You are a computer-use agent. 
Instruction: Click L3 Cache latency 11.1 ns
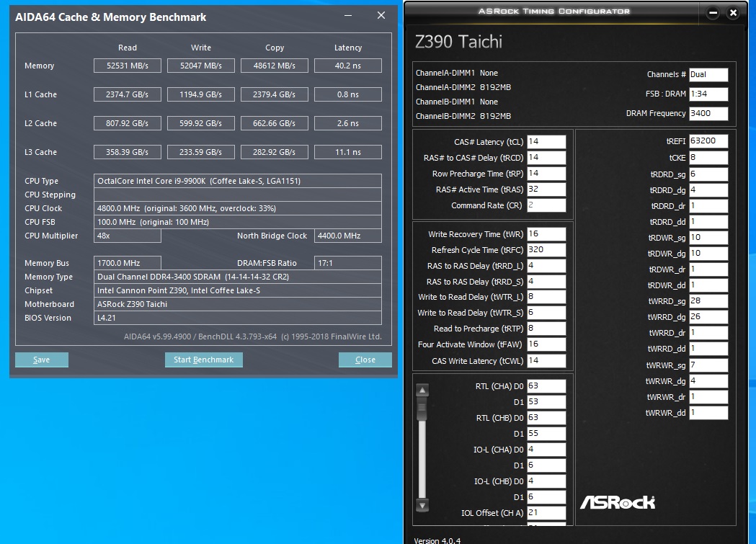pyautogui.click(x=348, y=152)
